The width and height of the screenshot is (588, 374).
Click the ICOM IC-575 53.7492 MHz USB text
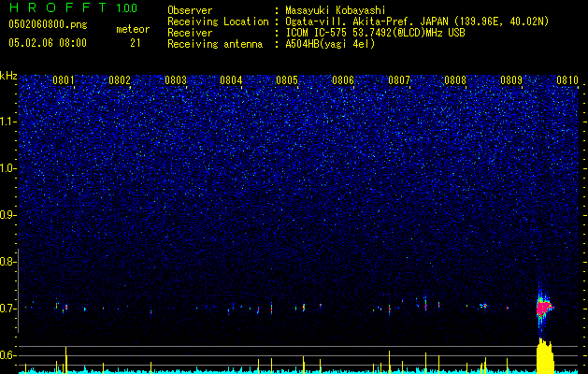tap(375, 33)
